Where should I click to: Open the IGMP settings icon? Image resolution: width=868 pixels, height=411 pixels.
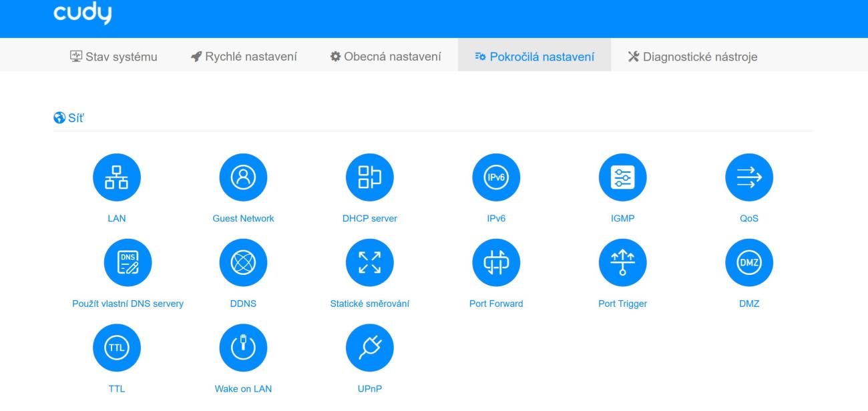(x=623, y=177)
